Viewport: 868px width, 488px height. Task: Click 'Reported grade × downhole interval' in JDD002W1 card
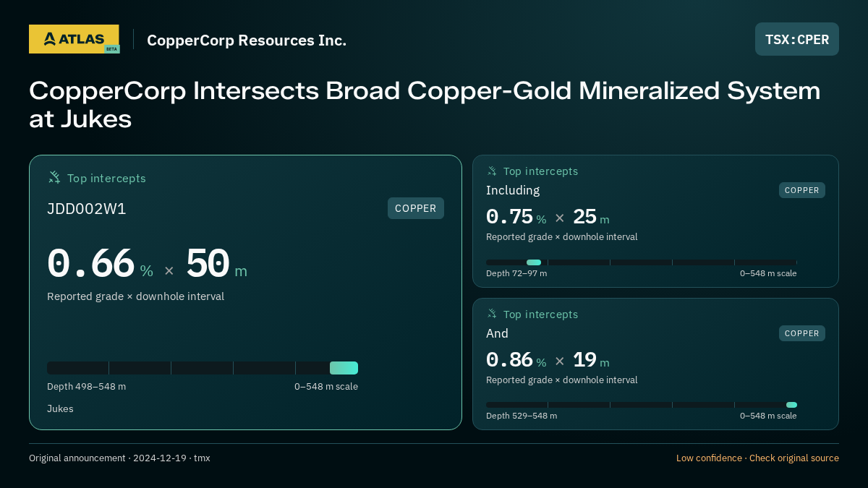(x=135, y=296)
